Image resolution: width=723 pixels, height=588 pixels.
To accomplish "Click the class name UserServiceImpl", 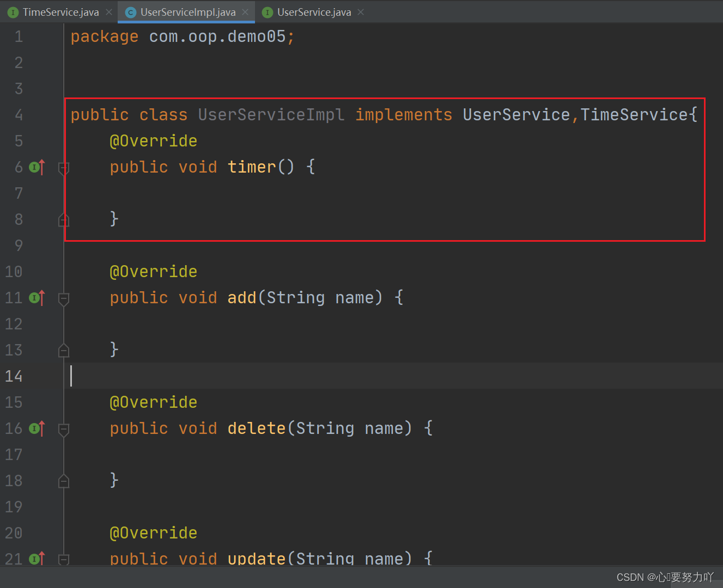I will coord(271,115).
